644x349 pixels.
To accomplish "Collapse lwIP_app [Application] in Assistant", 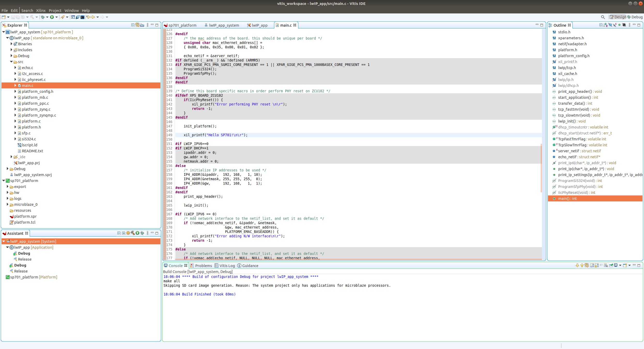I will coord(7,247).
